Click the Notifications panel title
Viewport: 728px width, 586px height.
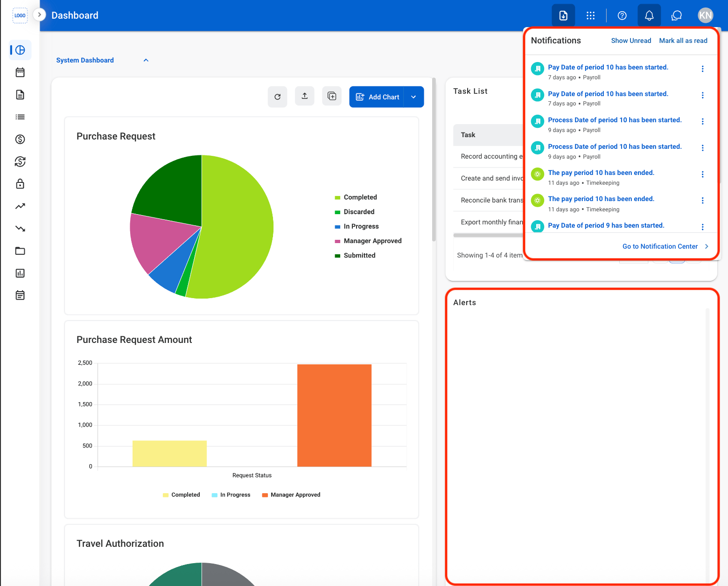tap(556, 41)
